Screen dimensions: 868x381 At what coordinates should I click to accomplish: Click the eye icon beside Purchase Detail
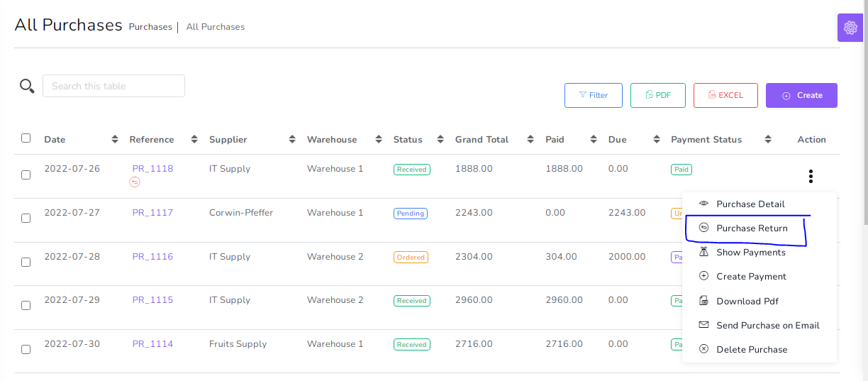tap(703, 204)
